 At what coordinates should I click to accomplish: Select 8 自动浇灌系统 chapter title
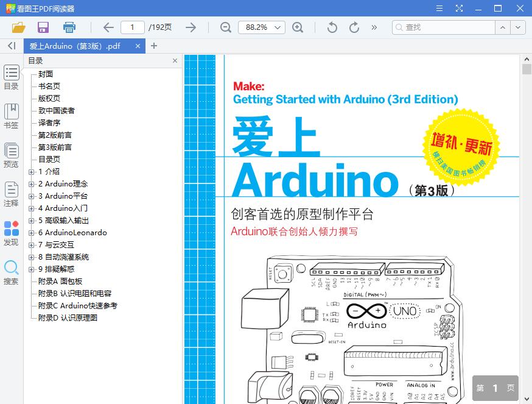[x=63, y=257]
